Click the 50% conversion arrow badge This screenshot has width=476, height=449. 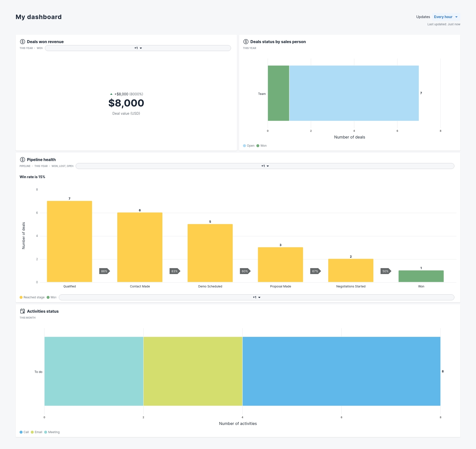pyautogui.click(x=386, y=271)
